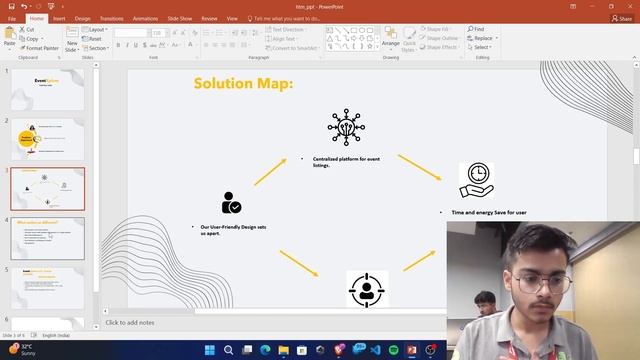The image size is (640, 360).
Task: Click the spell check icon in status bar
Action: (33, 336)
